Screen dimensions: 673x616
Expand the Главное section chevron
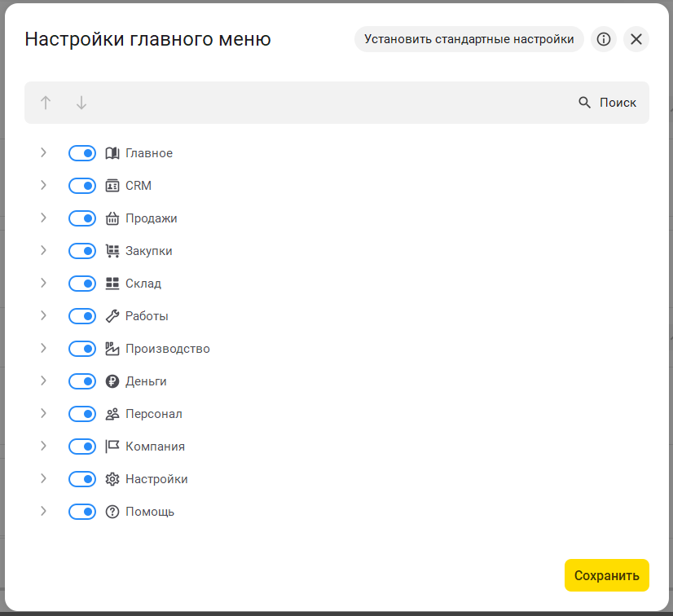(44, 153)
